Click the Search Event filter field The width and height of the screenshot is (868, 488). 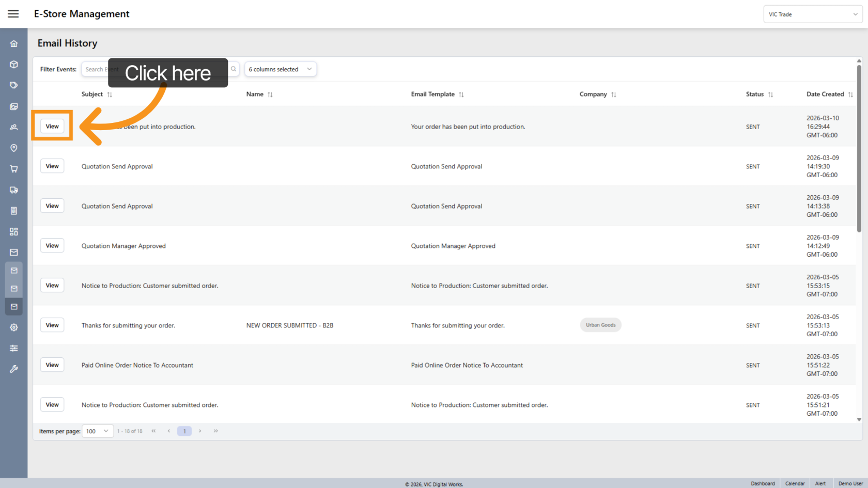pyautogui.click(x=96, y=69)
